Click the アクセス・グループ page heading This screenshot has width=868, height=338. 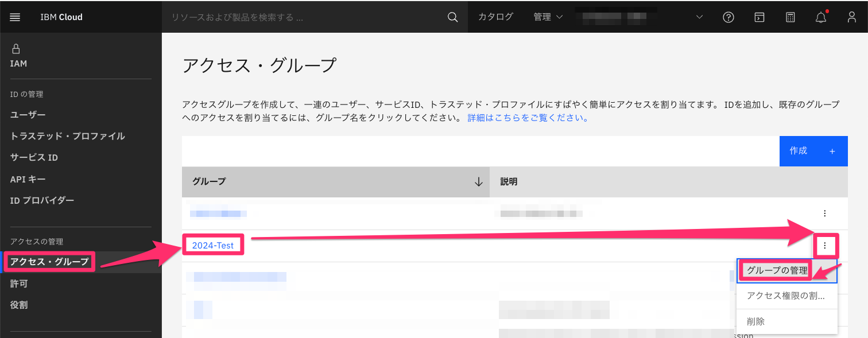point(259,65)
